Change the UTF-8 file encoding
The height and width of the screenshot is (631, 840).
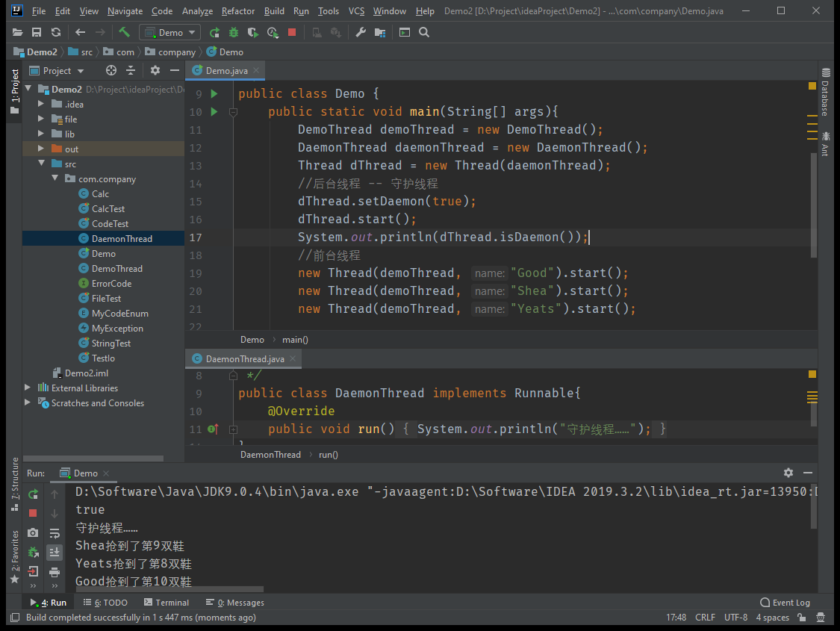[x=735, y=617]
